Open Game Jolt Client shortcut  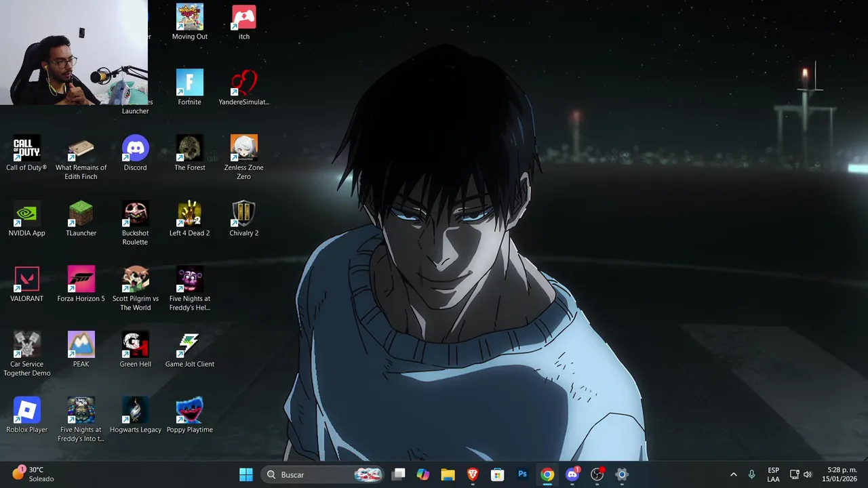(x=190, y=350)
